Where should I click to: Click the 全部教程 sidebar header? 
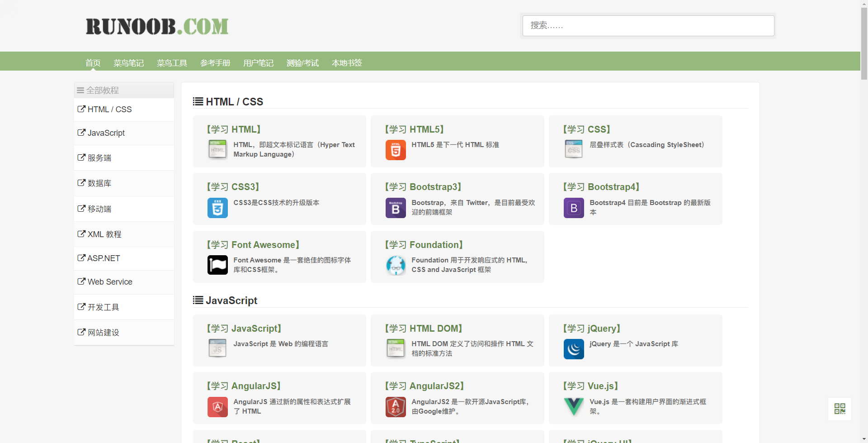click(124, 90)
